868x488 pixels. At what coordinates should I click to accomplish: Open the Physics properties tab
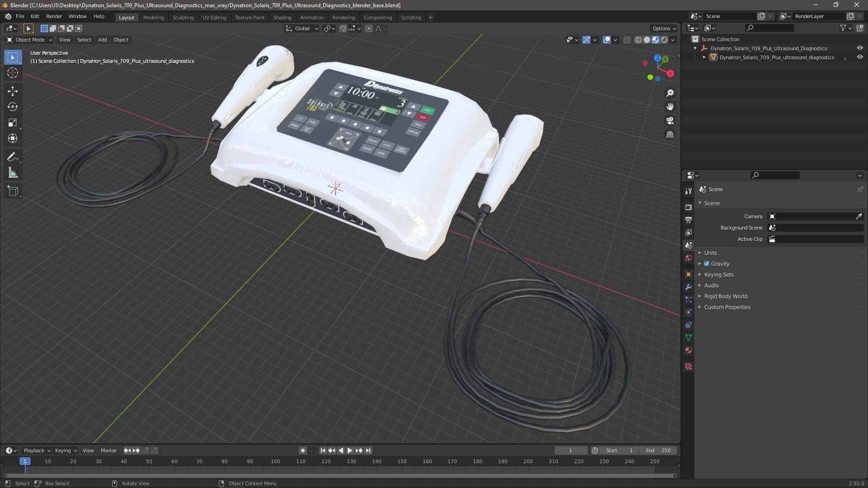pyautogui.click(x=689, y=312)
